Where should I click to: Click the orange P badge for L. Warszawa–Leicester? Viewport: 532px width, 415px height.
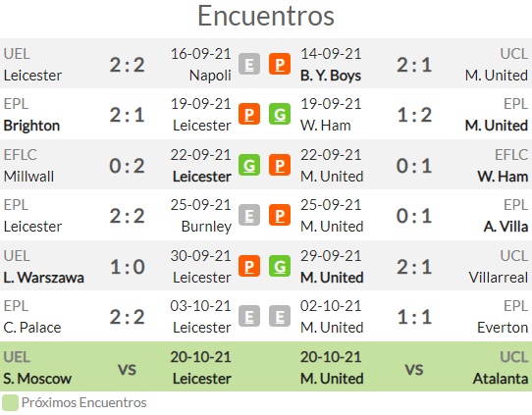pos(249,266)
